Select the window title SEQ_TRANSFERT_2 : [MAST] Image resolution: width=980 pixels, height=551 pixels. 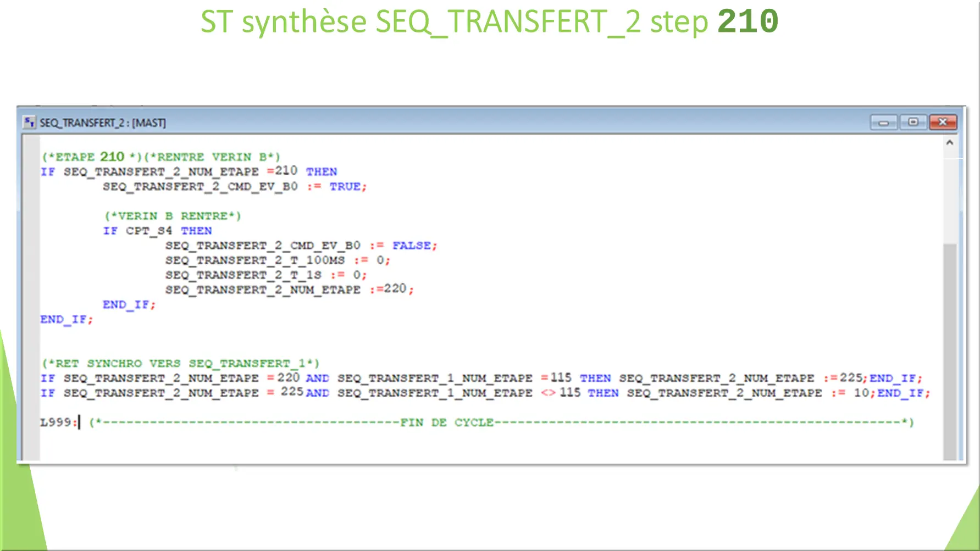click(102, 123)
